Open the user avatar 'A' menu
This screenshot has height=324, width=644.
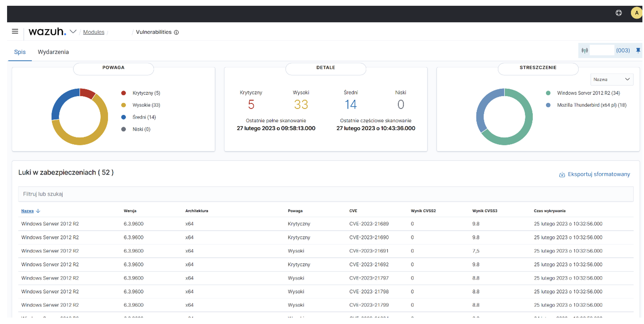(636, 13)
